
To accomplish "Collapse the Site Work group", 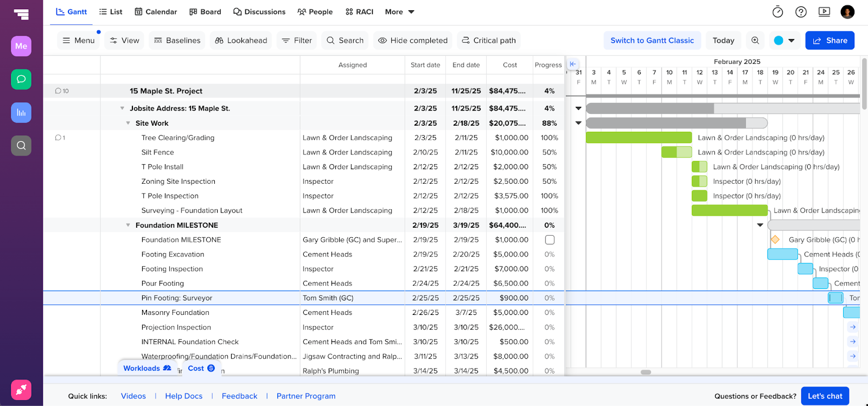I will click(128, 123).
